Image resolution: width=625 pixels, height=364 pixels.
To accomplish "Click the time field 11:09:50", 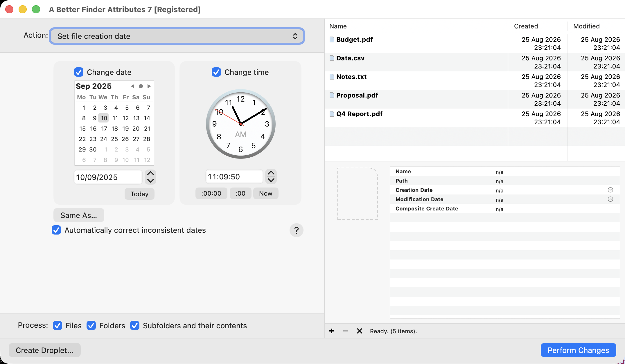I will click(234, 176).
